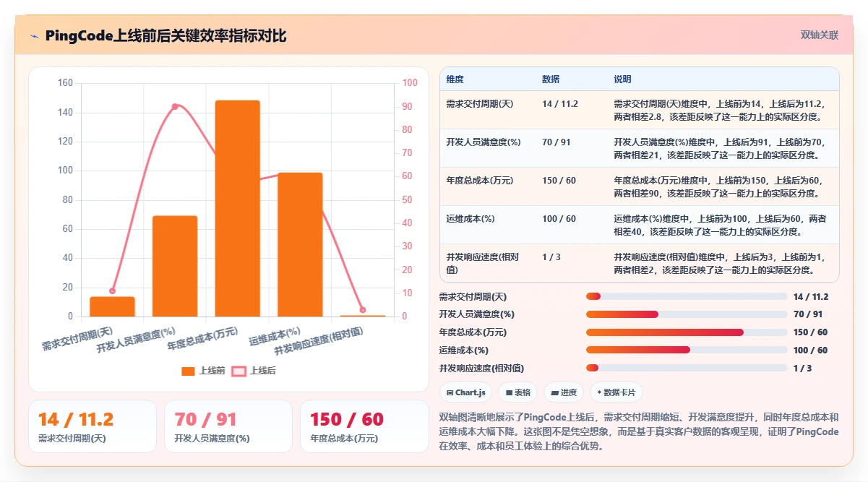The height and width of the screenshot is (482, 868).
Task: Click the 1 / 3 table data cell
Action: [x=551, y=257]
